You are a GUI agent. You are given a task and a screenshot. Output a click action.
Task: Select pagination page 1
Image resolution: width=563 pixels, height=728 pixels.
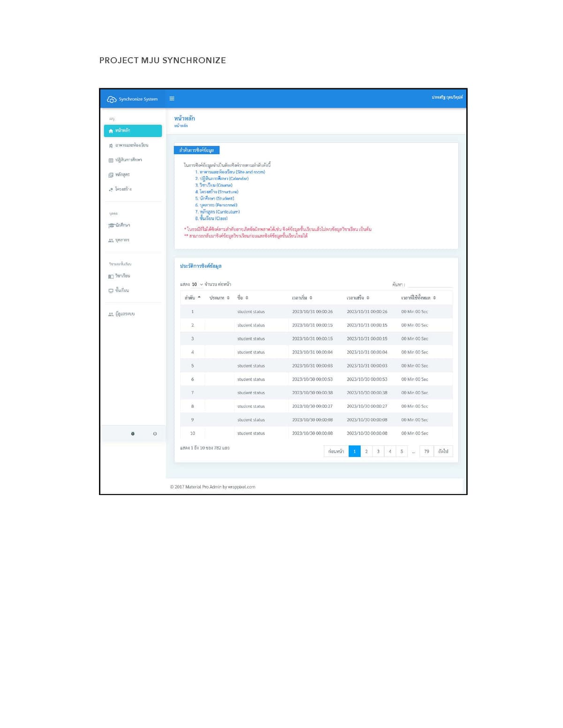point(355,451)
